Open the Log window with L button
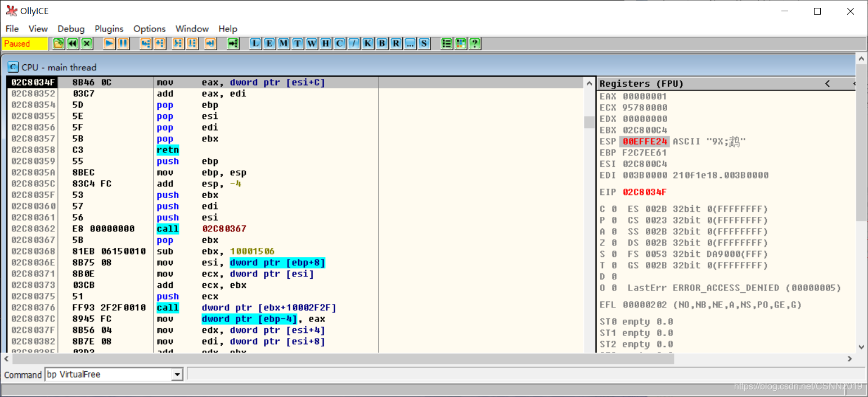The image size is (868, 397). pos(256,43)
